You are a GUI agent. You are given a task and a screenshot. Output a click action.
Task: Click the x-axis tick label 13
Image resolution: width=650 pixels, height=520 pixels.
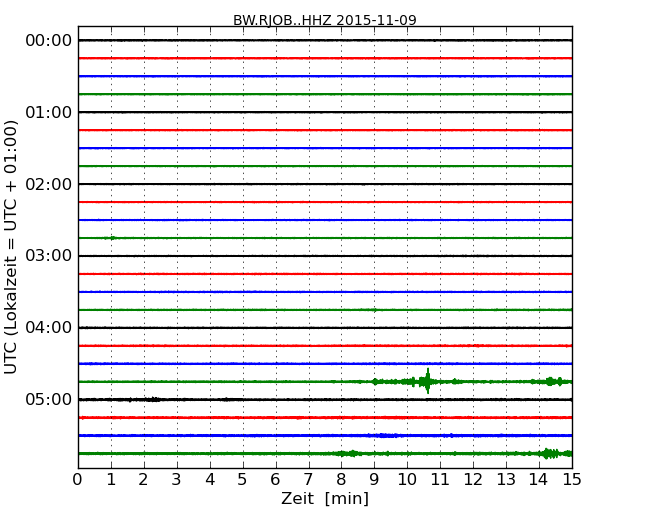coord(506,480)
